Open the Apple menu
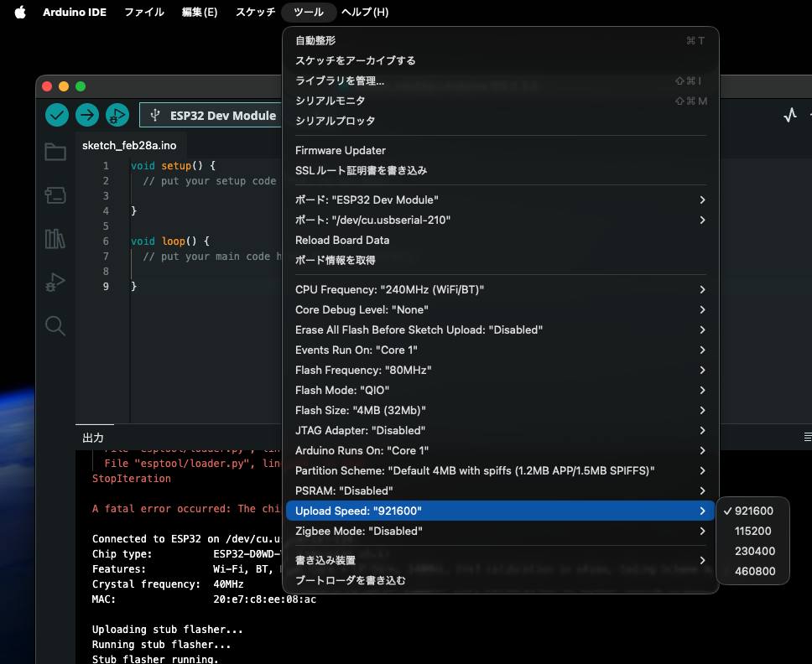Screen dimensions: 812x664 (x=20, y=12)
